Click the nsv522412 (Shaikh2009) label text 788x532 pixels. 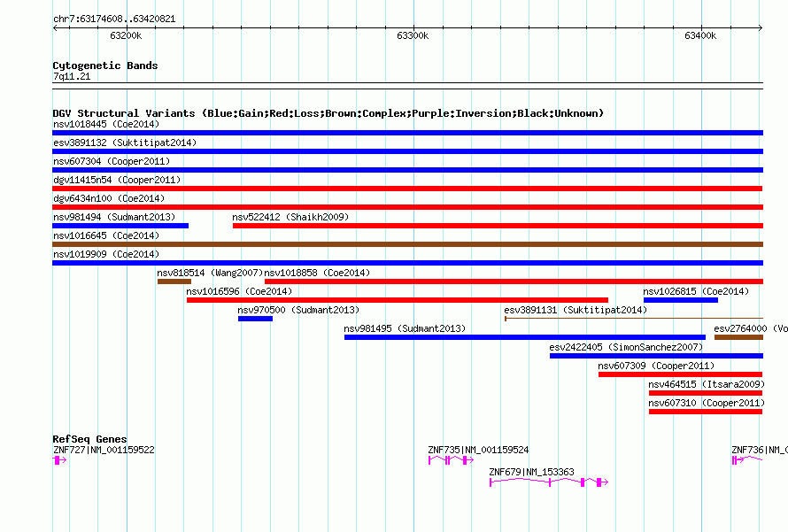coord(290,217)
